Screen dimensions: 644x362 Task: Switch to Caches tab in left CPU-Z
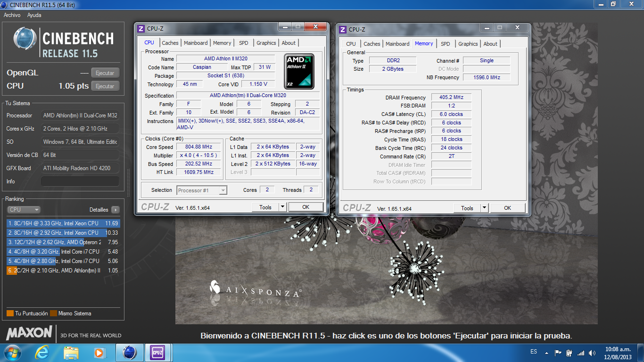point(170,43)
